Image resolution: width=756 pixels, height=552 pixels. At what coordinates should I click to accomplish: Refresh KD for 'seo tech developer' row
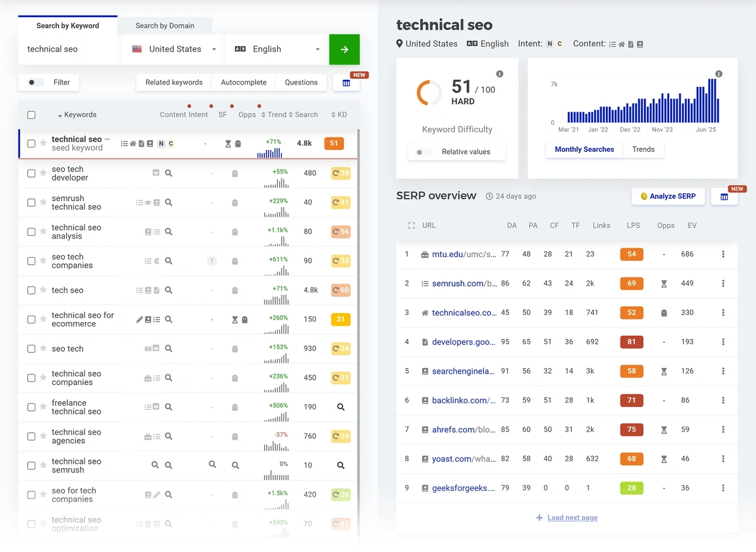pos(336,173)
